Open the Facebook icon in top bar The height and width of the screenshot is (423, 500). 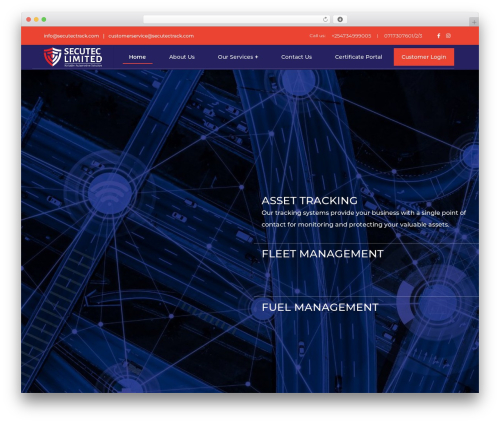pos(438,36)
